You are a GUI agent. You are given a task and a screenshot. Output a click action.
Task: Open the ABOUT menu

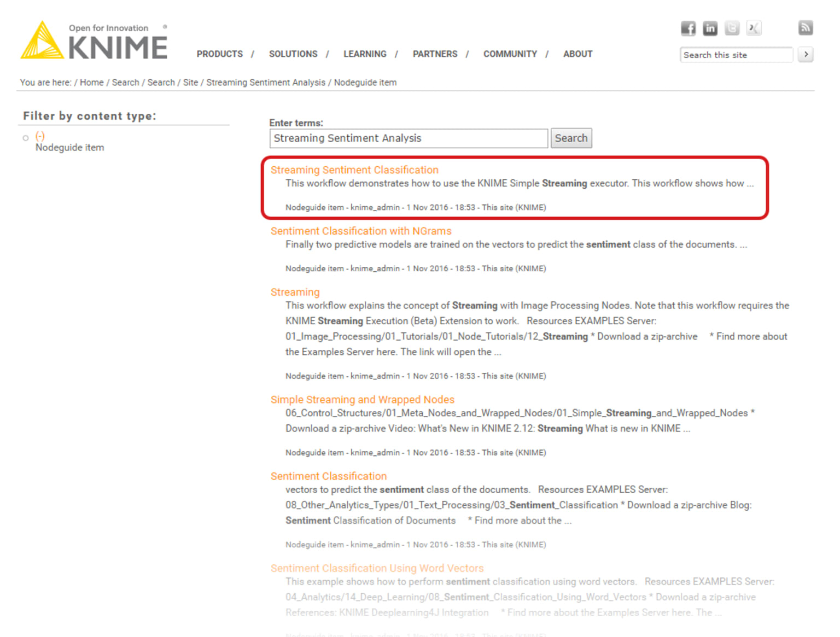(578, 54)
